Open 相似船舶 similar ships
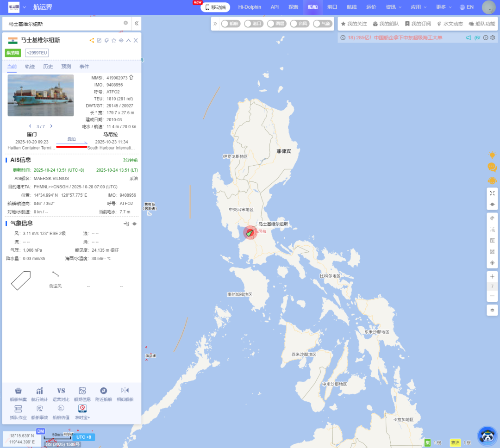The height and width of the screenshot is (448, 500). pos(125,394)
